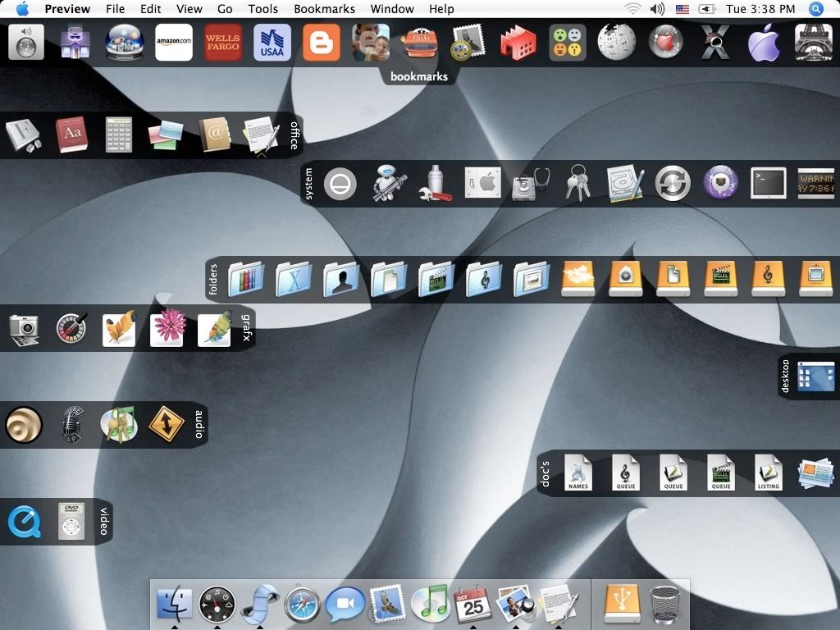Screen dimensions: 840x630
Task: Open the amazon.com bookmark
Action: pos(174,43)
